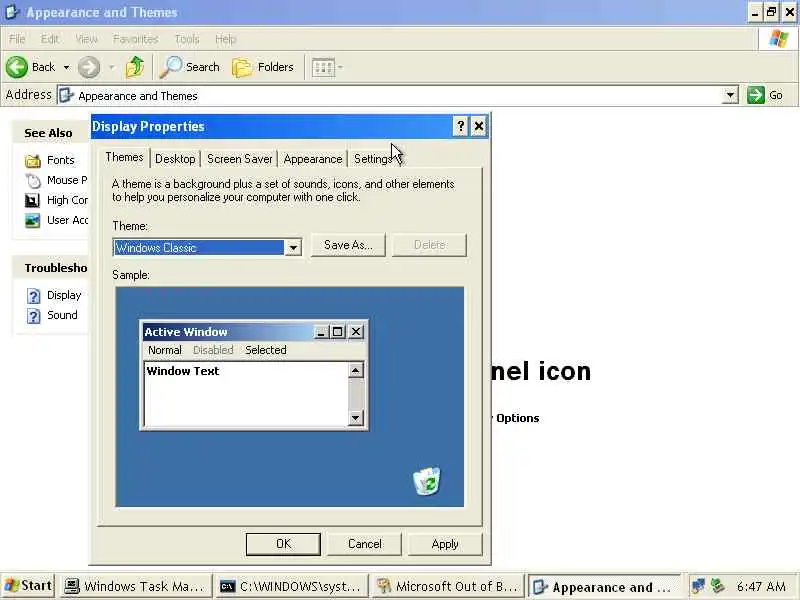Viewport: 800px width, 600px height.
Task: Click the sample Active Window title bar
Action: [x=227, y=332]
